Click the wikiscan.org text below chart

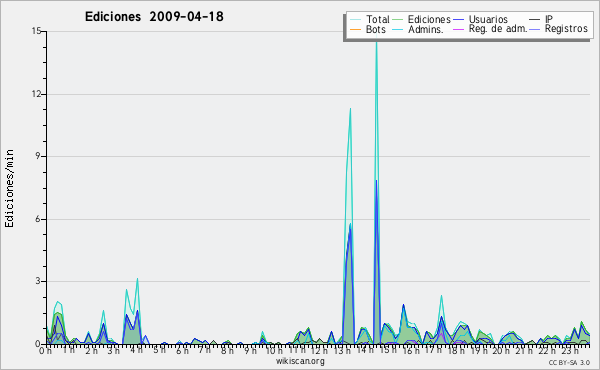(x=300, y=361)
